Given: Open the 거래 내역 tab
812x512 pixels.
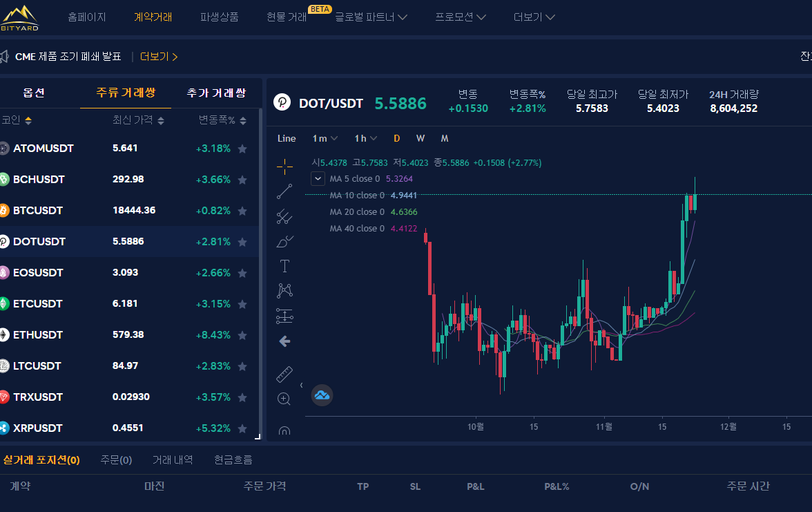Looking at the screenshot, I should [x=173, y=459].
